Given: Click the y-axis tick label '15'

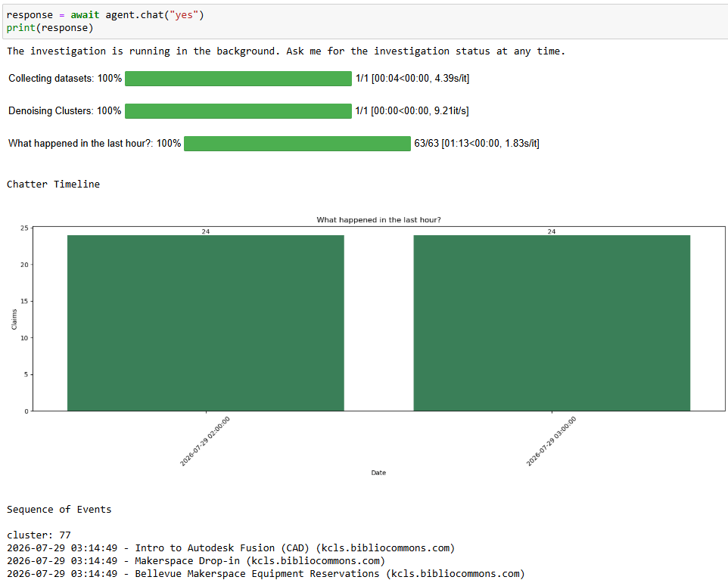Looking at the screenshot, I should 24,301.
